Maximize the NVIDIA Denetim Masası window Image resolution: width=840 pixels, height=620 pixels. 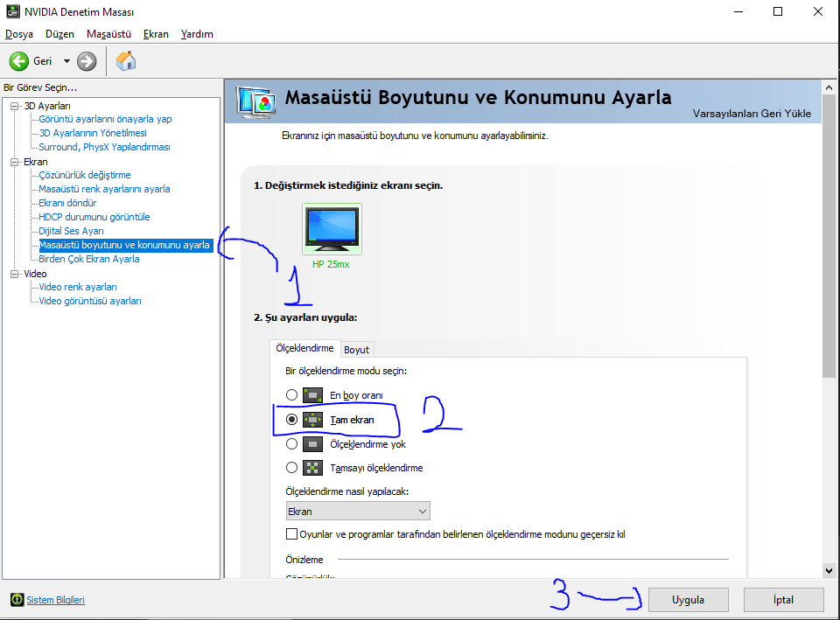778,11
